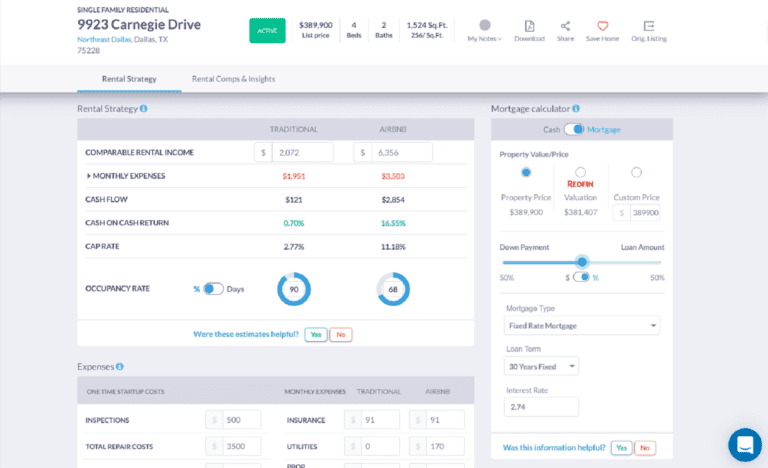Viewport: 768px width, 468px height.
Task: Toggle occupancy rate between % and Days
Action: coord(213,289)
